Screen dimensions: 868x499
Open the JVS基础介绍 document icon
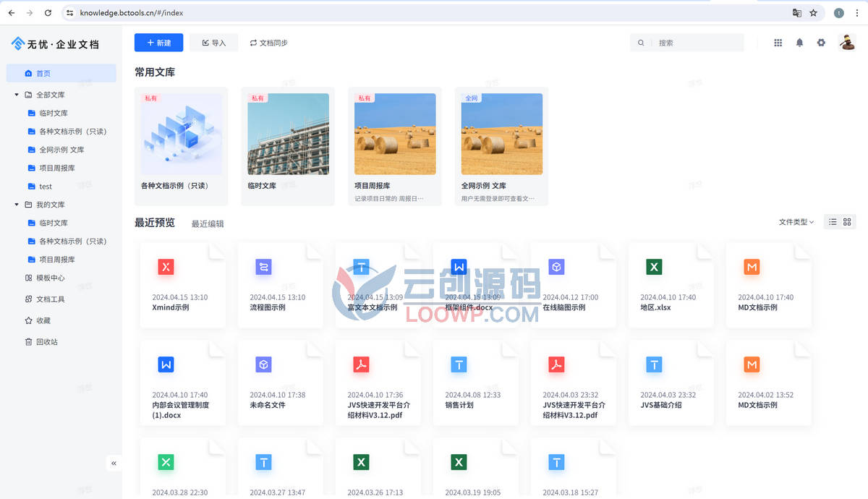654,365
